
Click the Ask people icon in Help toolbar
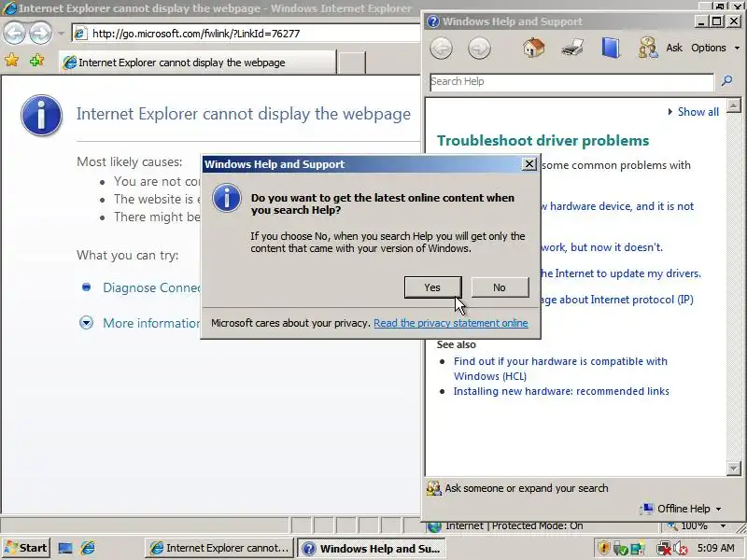647,48
